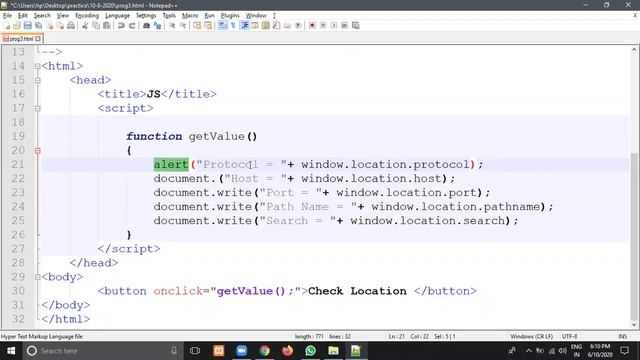Open Define your language toolbar icon
This screenshot has height=360, width=640.
pyautogui.click(x=255, y=25)
